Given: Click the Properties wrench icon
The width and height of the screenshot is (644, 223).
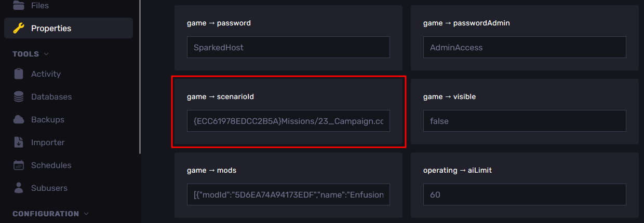Looking at the screenshot, I should 19,29.
